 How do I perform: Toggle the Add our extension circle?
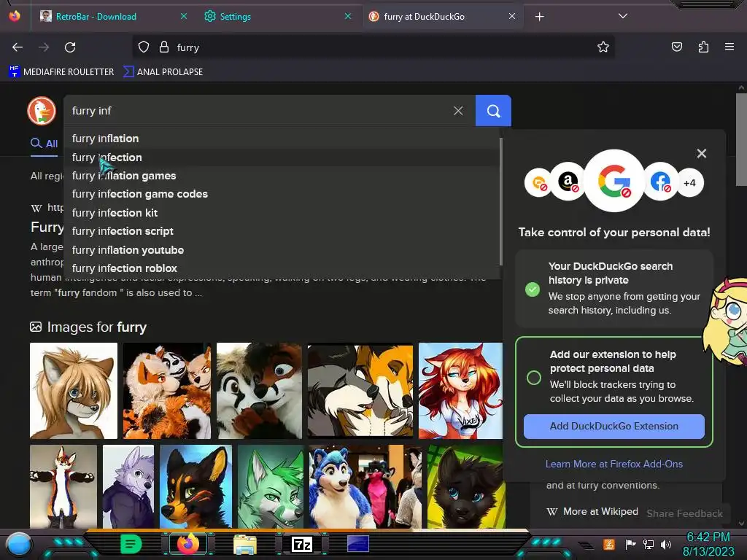(533, 378)
